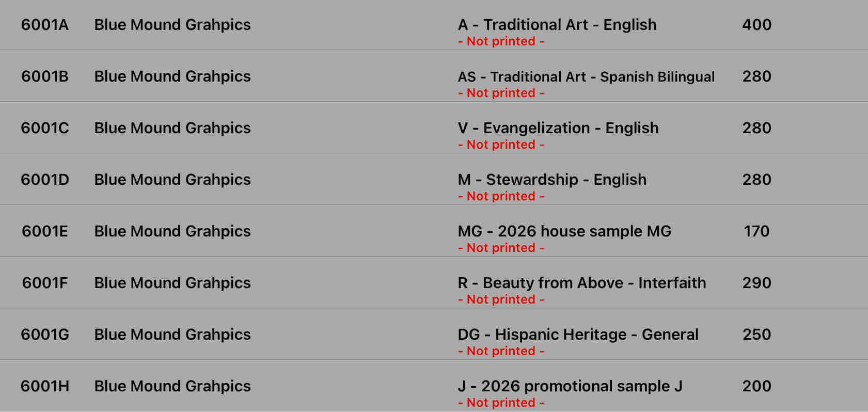Choose the 6001E entry number
Image resolution: width=868 pixels, height=412 pixels.
coord(45,231)
